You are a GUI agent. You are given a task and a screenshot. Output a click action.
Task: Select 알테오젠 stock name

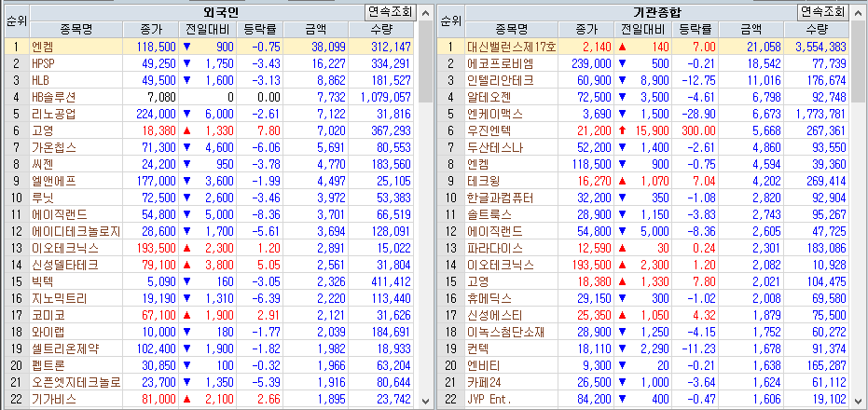[x=489, y=98]
